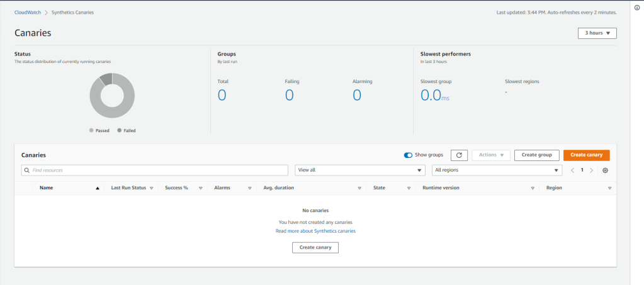Sort by Name ascending arrow
Image resolution: width=644 pixels, height=285 pixels.
[x=97, y=188]
